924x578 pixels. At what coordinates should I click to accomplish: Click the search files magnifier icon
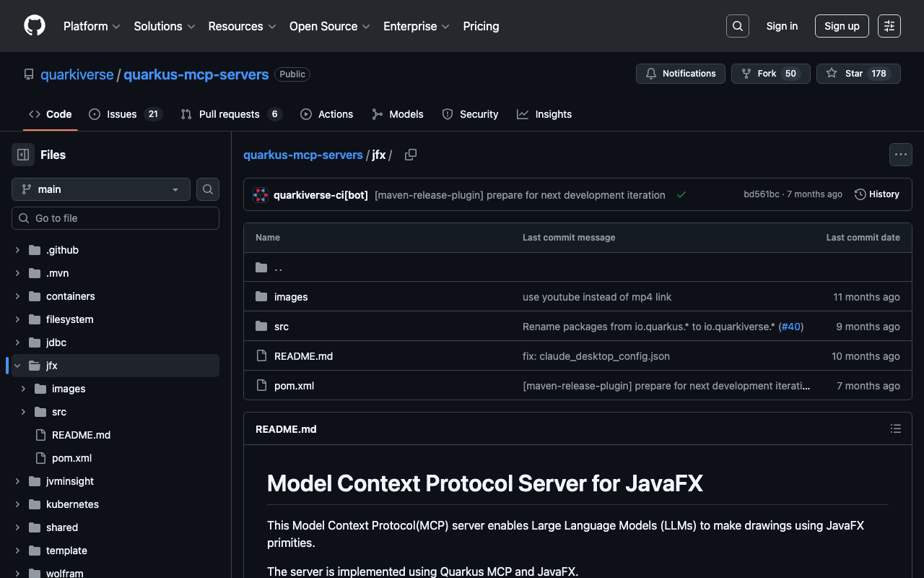[208, 189]
